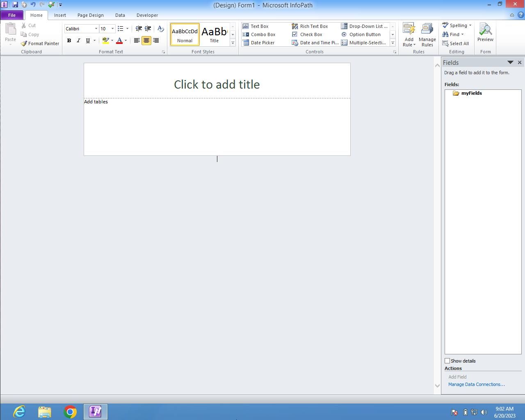Image resolution: width=525 pixels, height=420 pixels.
Task: Switch to the Page Design tab
Action: tap(90, 15)
